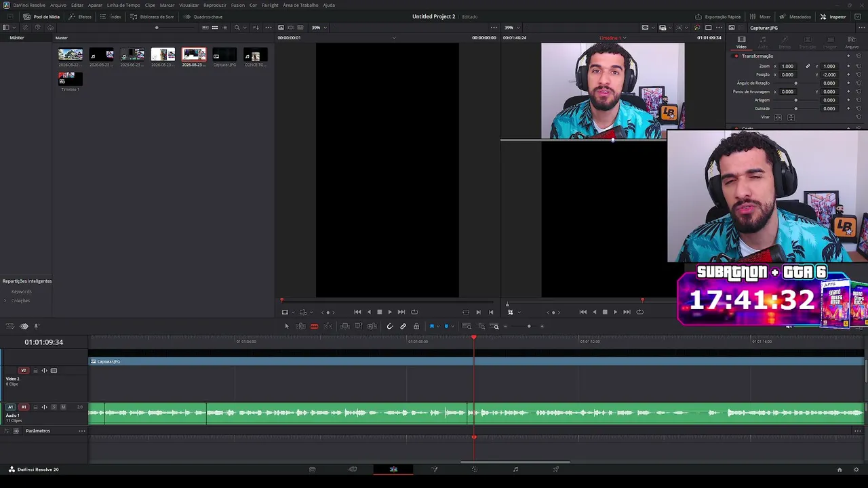This screenshot has height=488, width=868.
Task: Click the Exportação Rápida button
Action: [718, 16]
